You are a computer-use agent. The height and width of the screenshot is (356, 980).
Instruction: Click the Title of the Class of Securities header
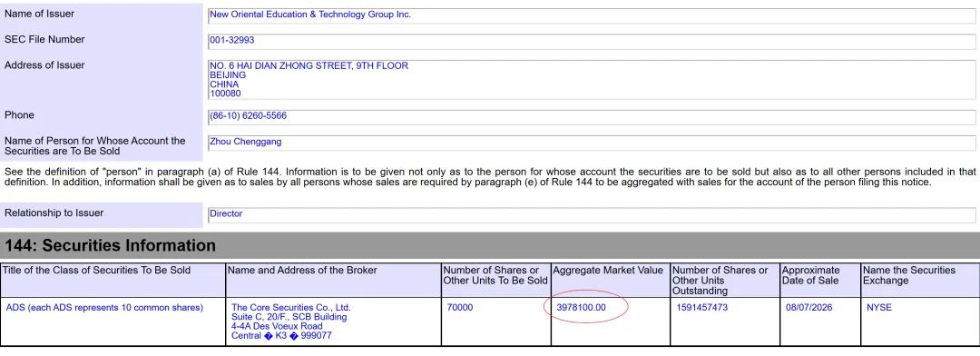pos(97,271)
